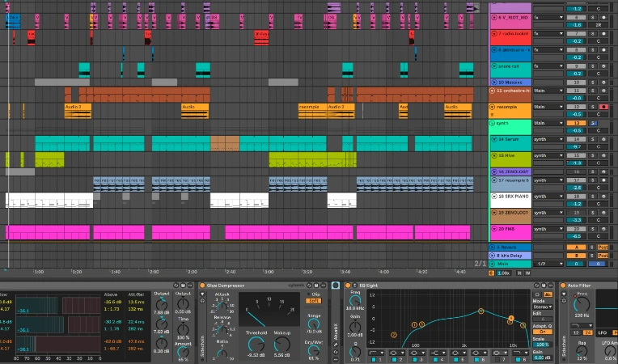Collapse the synth group track

(x=493, y=123)
